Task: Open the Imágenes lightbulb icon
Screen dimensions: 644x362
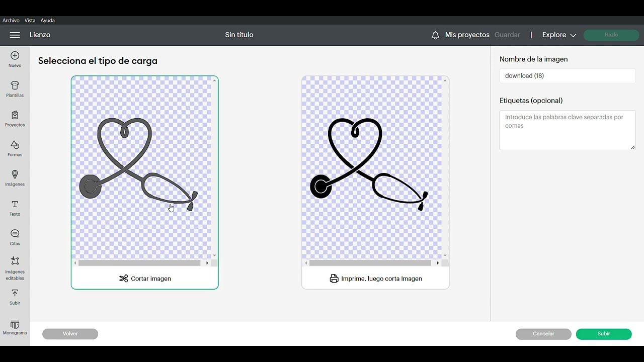Action: (x=15, y=174)
